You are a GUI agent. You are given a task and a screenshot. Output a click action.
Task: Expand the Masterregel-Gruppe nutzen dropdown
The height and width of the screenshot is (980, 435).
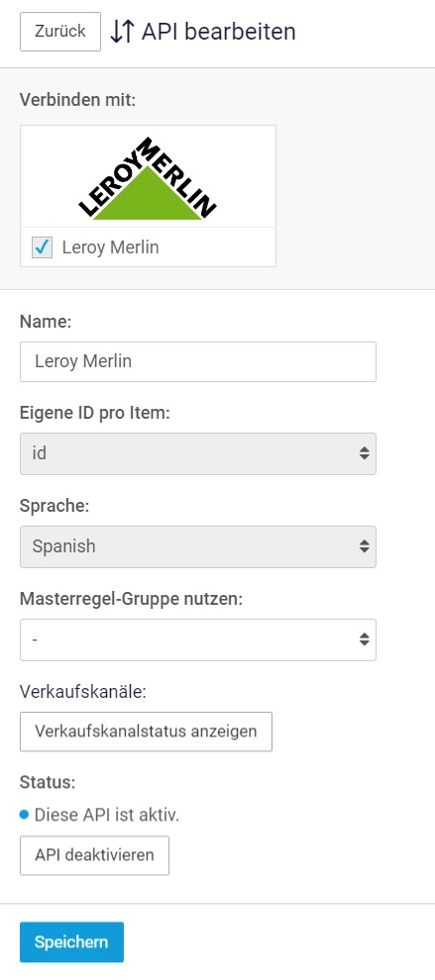198,639
